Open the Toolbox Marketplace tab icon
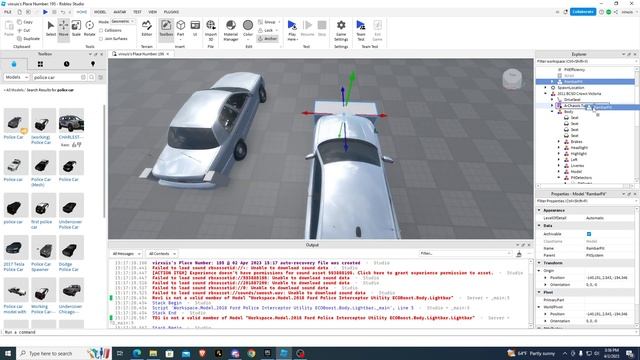The width and height of the screenshot is (640, 360). (x=14, y=64)
